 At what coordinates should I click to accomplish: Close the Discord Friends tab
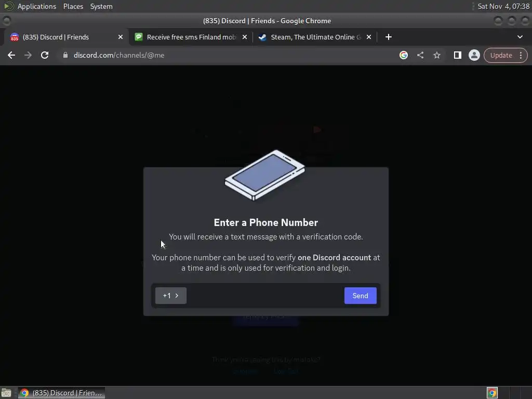point(121,37)
